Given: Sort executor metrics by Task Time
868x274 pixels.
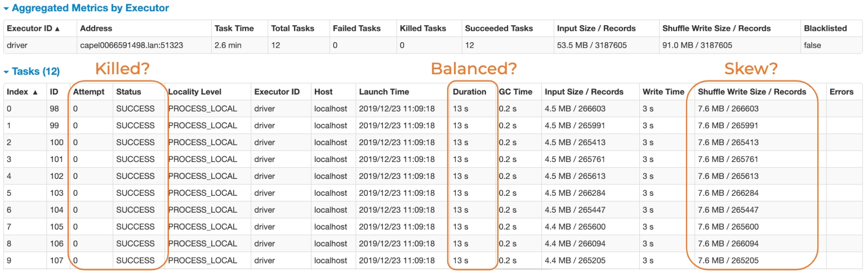Looking at the screenshot, I should pos(234,28).
